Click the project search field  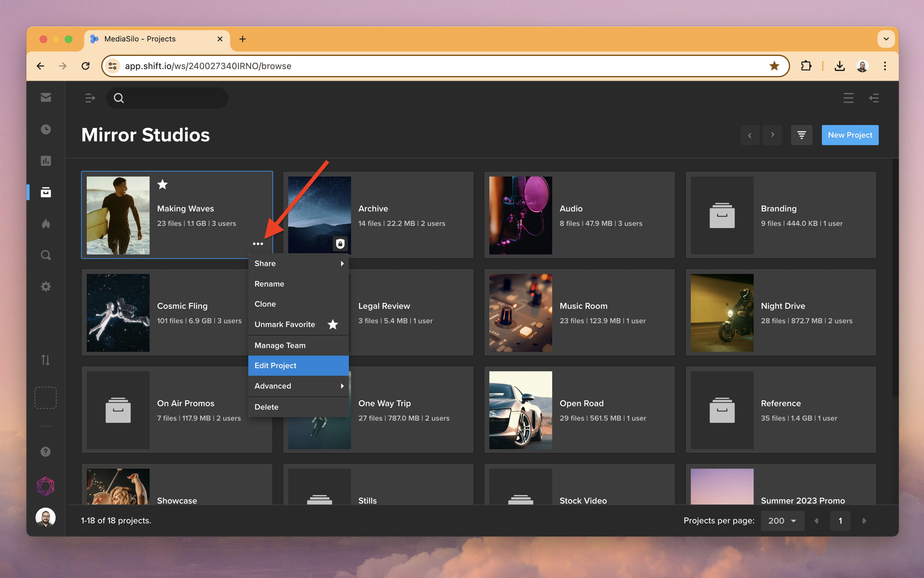coord(172,98)
